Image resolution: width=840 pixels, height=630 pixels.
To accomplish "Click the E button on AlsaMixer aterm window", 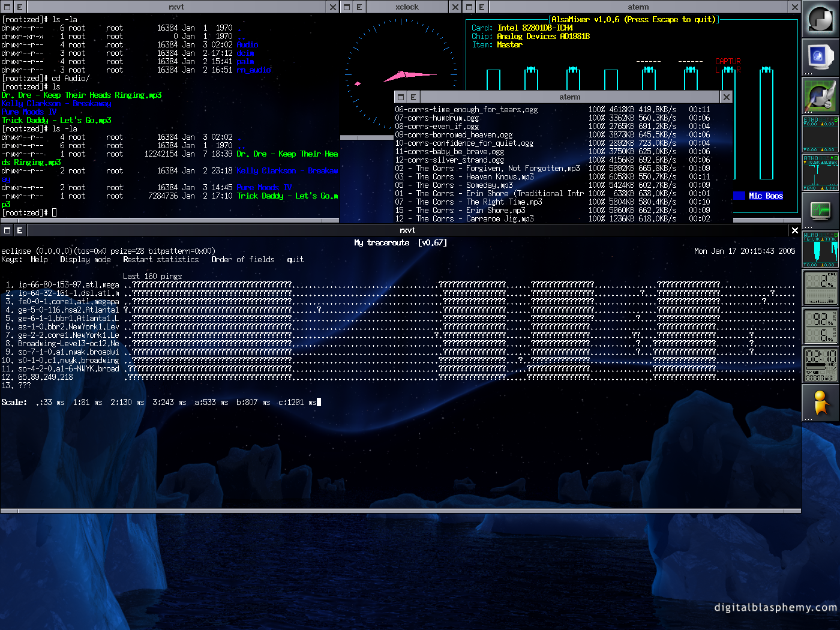I will [482, 7].
